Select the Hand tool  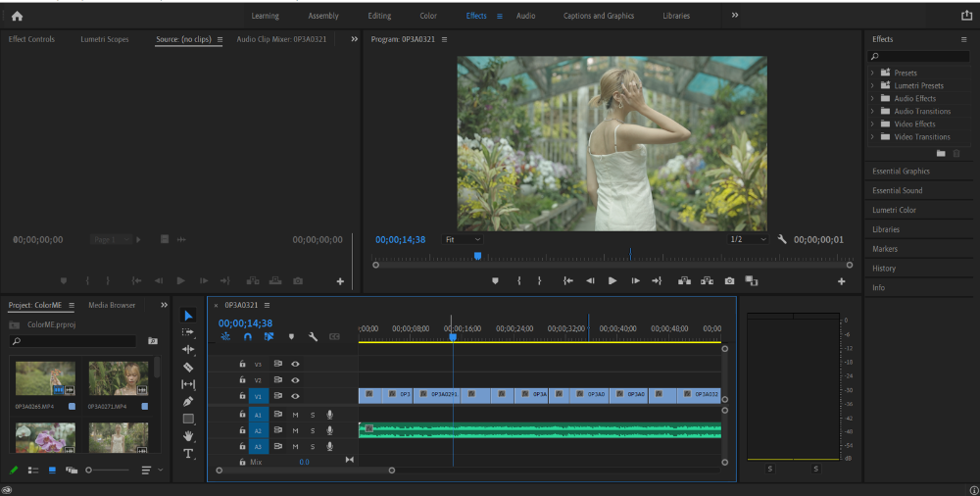[188, 436]
